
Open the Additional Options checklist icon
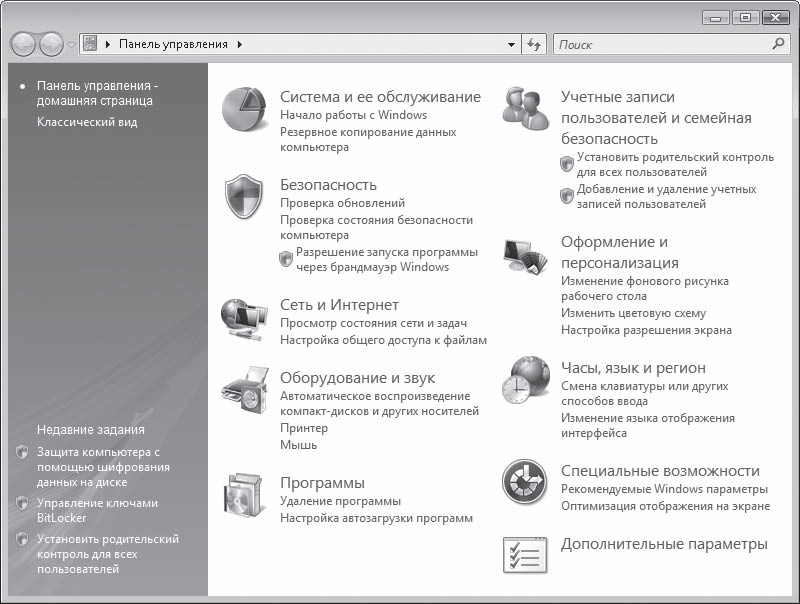tap(524, 553)
